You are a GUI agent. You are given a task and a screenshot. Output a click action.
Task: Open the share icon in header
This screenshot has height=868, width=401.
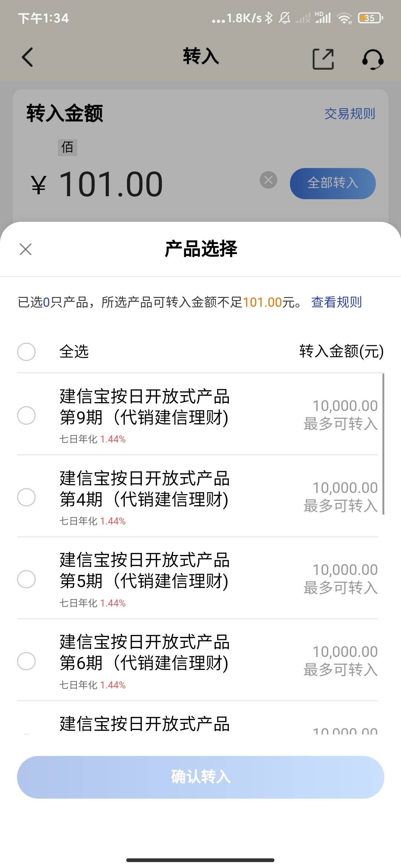[323, 59]
